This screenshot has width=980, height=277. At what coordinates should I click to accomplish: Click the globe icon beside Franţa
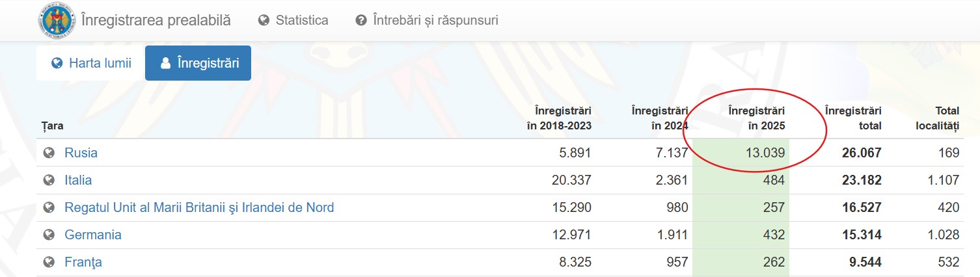tap(48, 262)
